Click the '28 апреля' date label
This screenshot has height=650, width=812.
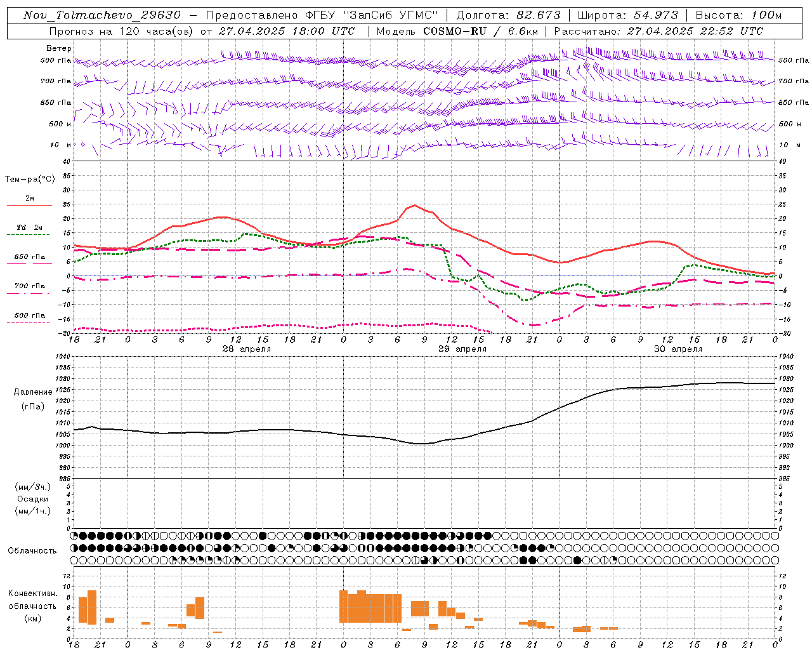tap(246, 349)
